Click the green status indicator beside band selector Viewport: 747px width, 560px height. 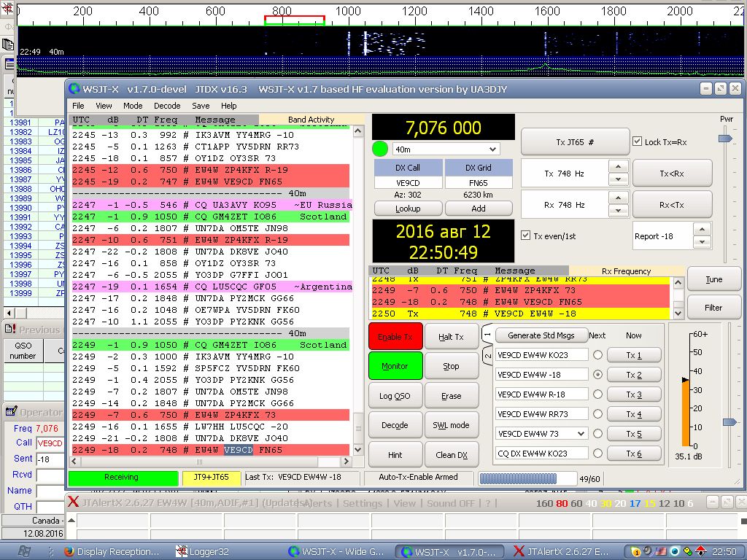[x=379, y=149]
